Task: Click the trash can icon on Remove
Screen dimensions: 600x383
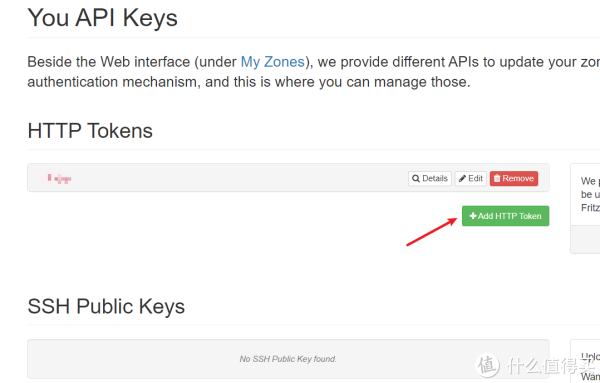Action: point(497,179)
